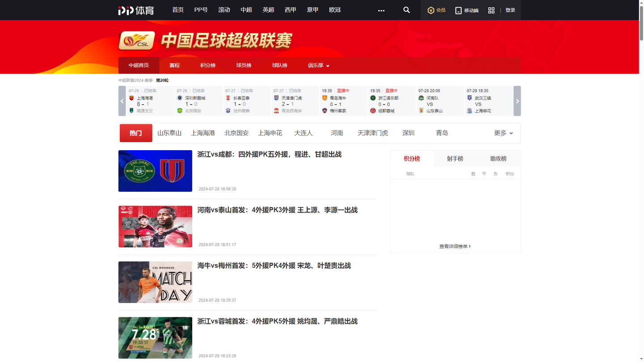Open 中超 in top menu
Screen dimensions: 644x362
[x=246, y=10]
